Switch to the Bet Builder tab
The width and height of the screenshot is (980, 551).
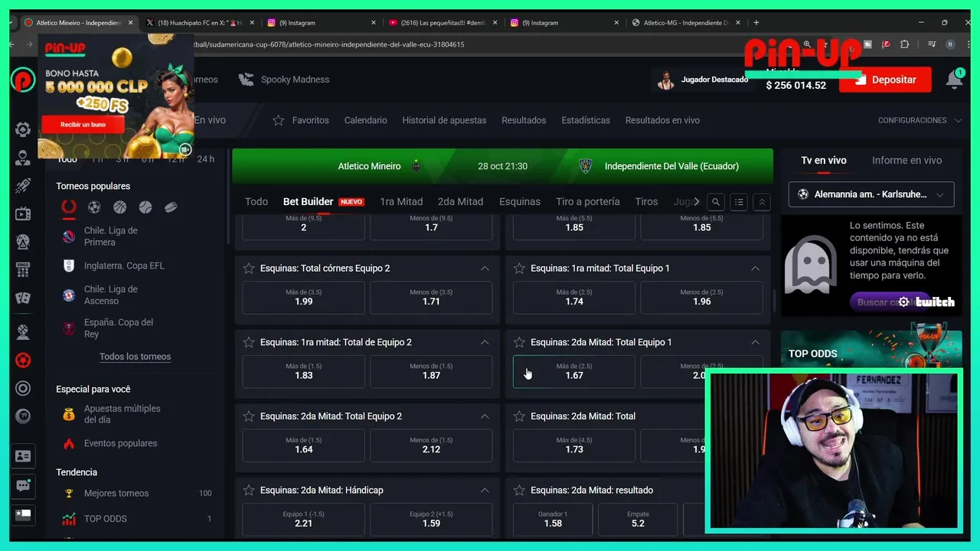(323, 201)
